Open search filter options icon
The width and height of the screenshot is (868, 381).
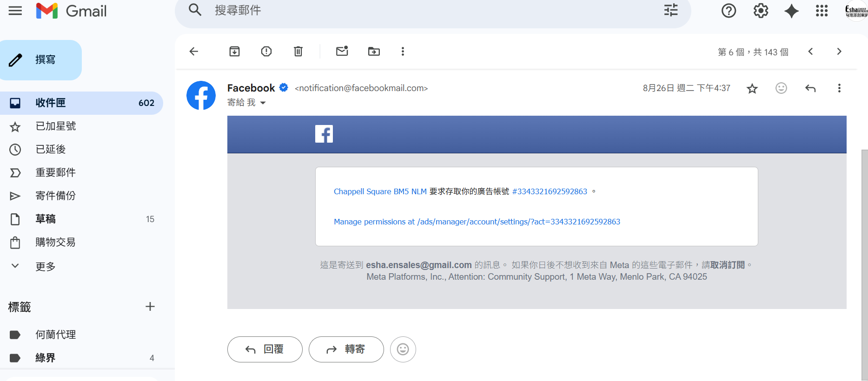coord(670,10)
